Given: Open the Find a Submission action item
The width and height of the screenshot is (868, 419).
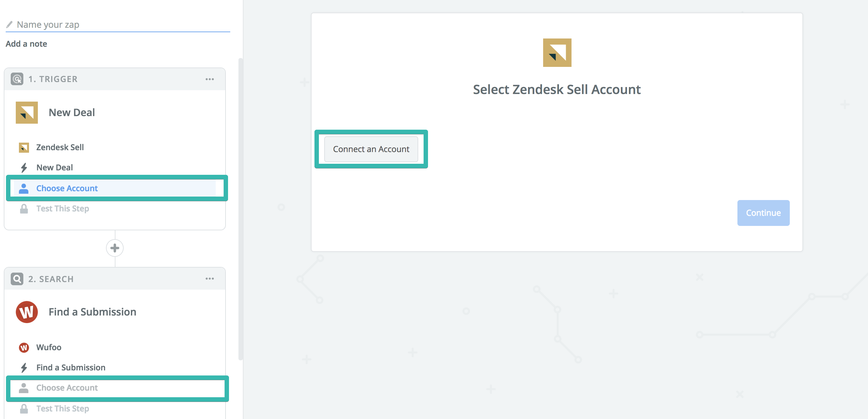Looking at the screenshot, I should pyautogui.click(x=71, y=368).
